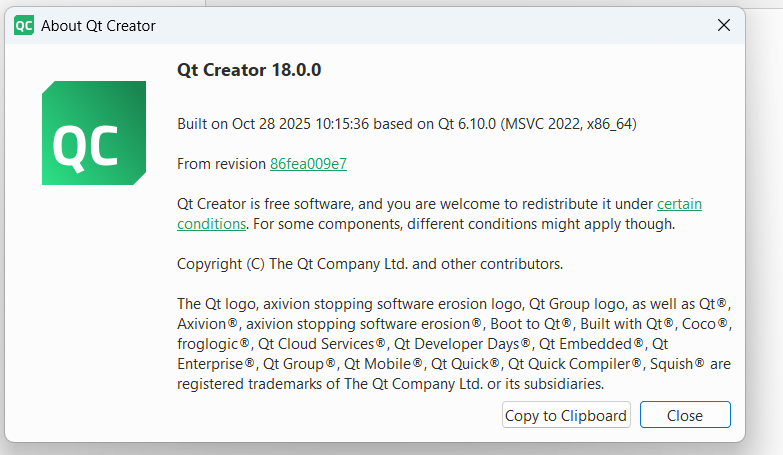Click the Close button
Image resolution: width=783 pixels, height=455 pixels.
[x=685, y=415]
